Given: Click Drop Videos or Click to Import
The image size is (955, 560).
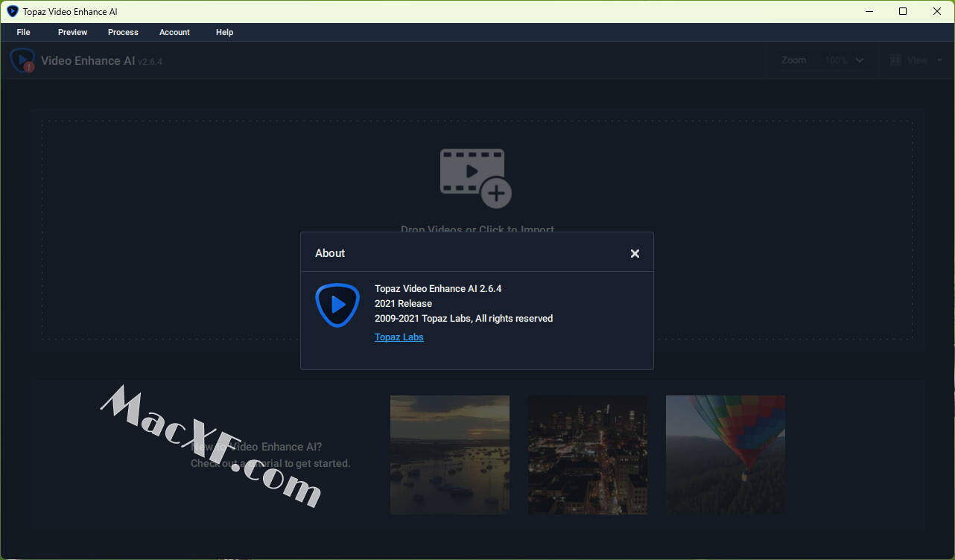Looking at the screenshot, I should pyautogui.click(x=477, y=229).
